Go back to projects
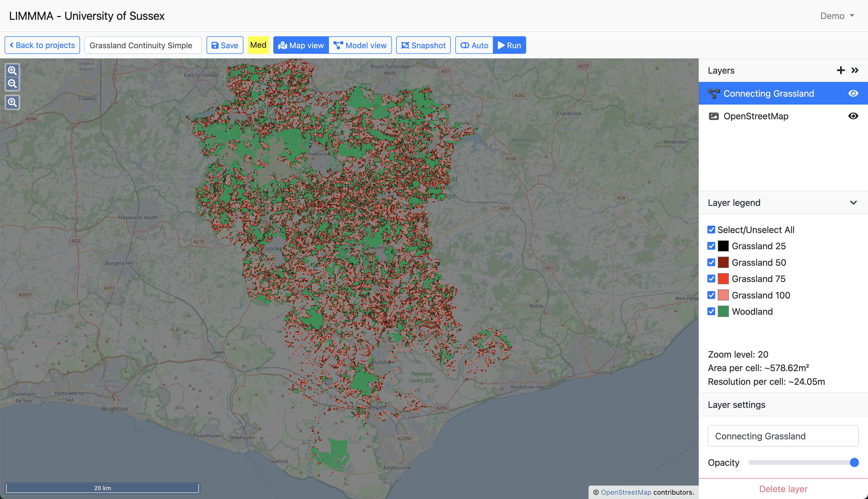 point(42,45)
